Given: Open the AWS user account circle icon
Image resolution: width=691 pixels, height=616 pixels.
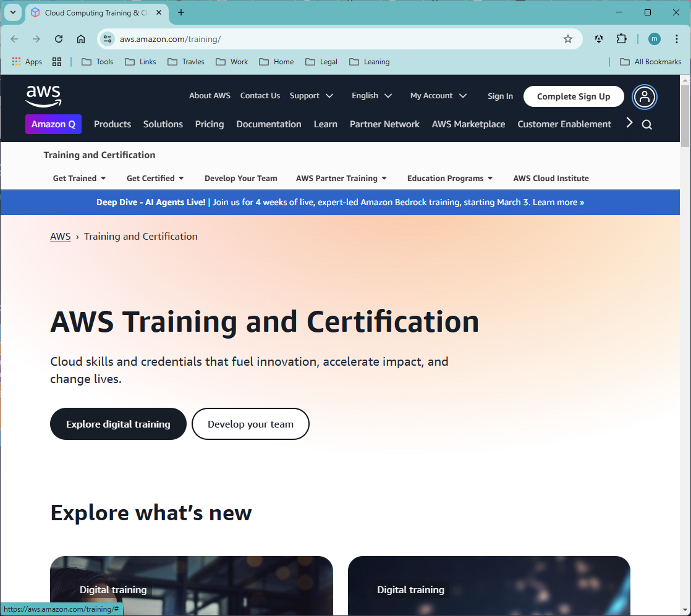Looking at the screenshot, I should (645, 96).
